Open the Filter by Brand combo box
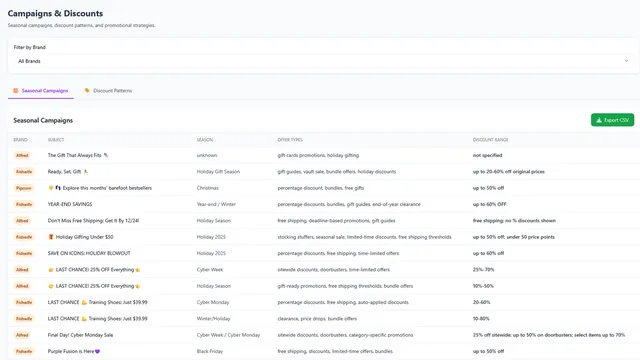The image size is (640, 360). pos(323,61)
